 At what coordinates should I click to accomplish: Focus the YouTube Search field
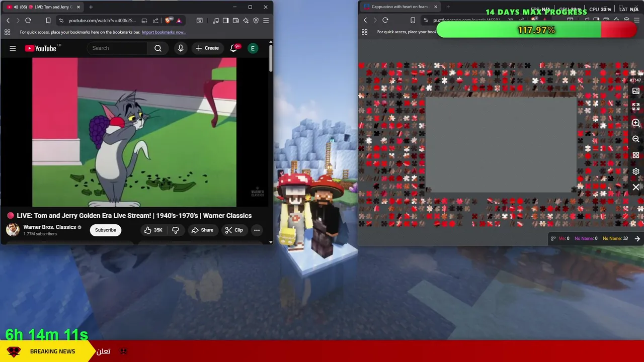[x=117, y=48]
